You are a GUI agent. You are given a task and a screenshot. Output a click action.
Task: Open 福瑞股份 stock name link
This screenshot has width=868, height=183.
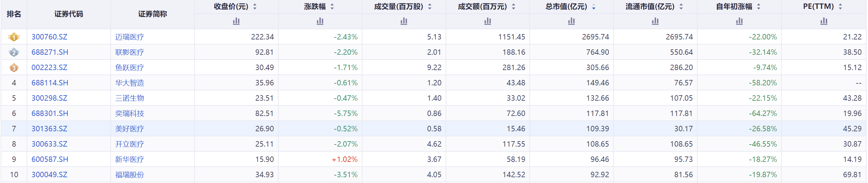[129, 174]
